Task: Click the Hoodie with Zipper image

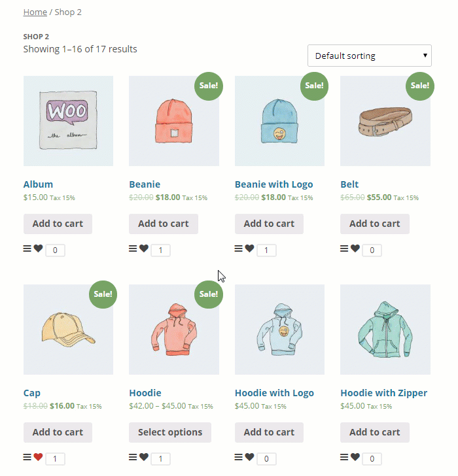Action: point(385,330)
